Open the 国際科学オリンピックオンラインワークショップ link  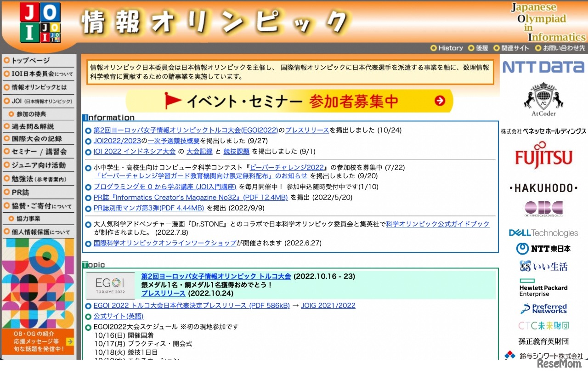point(165,243)
